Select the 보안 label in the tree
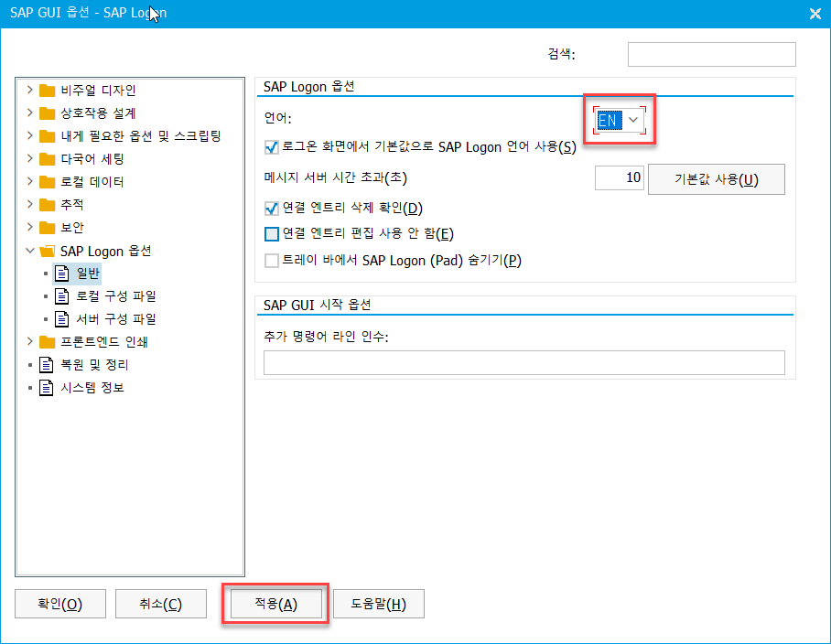This screenshot has width=831, height=644. pyautogui.click(x=72, y=227)
